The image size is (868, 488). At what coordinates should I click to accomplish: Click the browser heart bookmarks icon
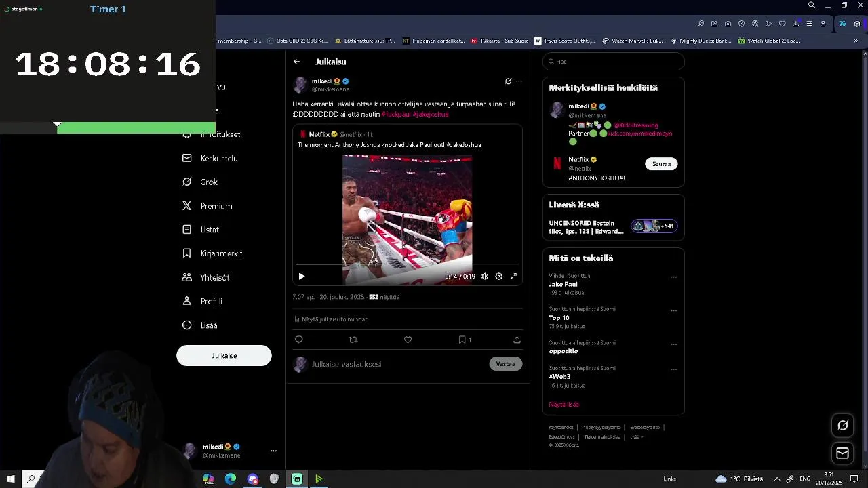(x=782, y=24)
